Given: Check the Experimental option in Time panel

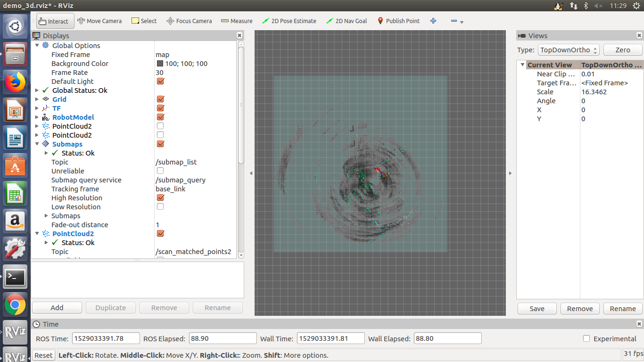Looking at the screenshot, I should click(x=586, y=338).
